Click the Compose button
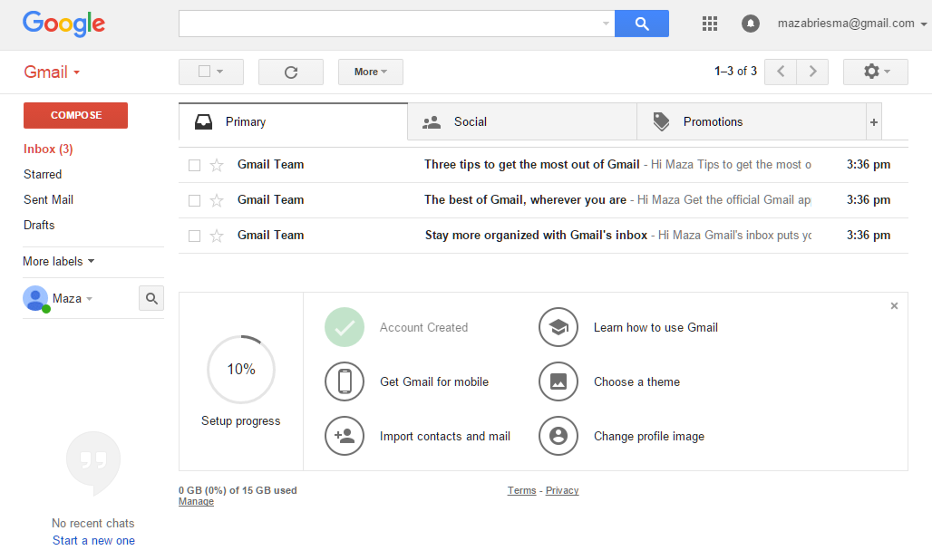This screenshot has height=560, width=932. point(75,115)
